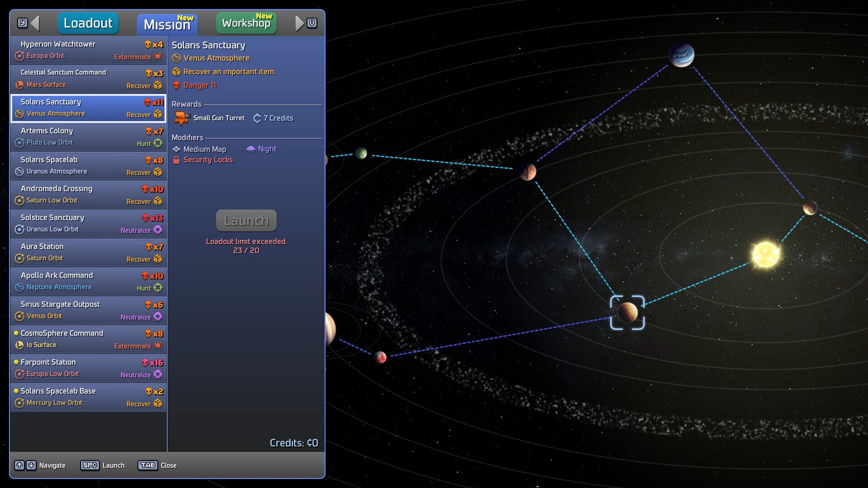Click the Security Locks padlock icon

176,160
